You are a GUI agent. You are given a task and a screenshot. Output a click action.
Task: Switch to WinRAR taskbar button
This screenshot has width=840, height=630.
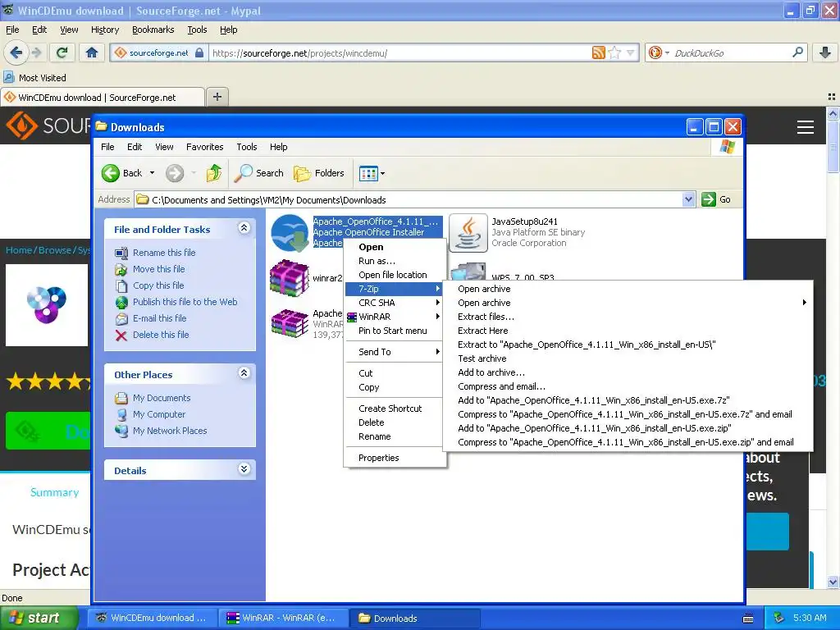click(x=282, y=618)
